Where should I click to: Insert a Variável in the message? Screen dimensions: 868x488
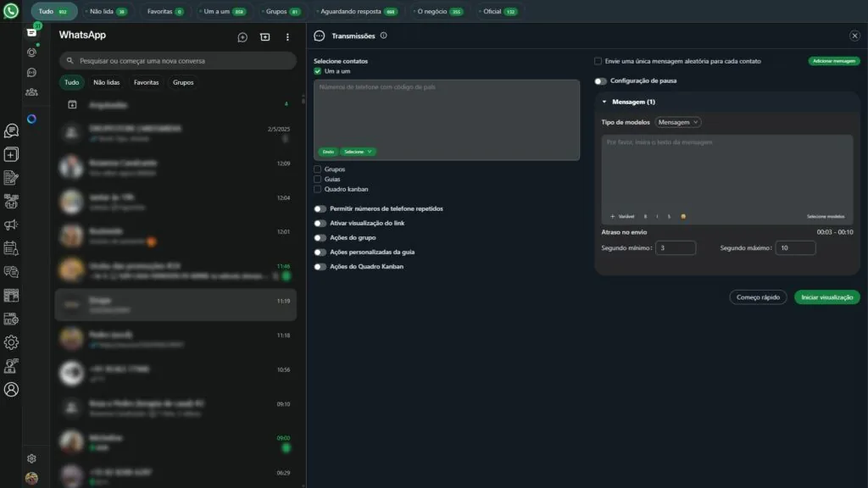pos(622,216)
